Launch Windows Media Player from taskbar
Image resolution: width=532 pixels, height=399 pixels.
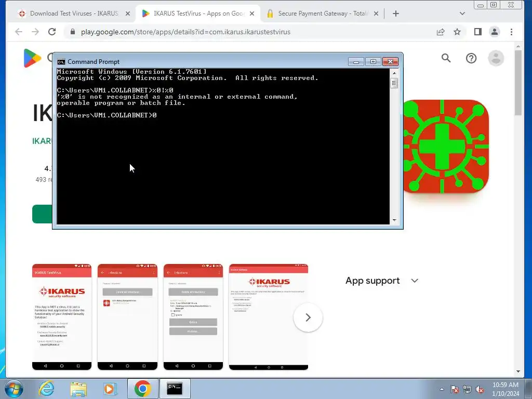110,389
